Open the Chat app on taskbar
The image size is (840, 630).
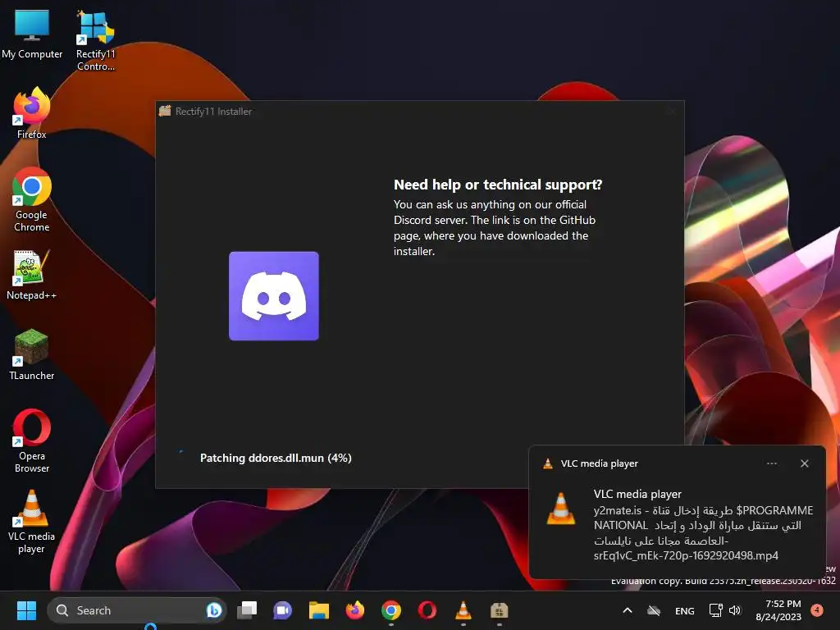pyautogui.click(x=282, y=610)
